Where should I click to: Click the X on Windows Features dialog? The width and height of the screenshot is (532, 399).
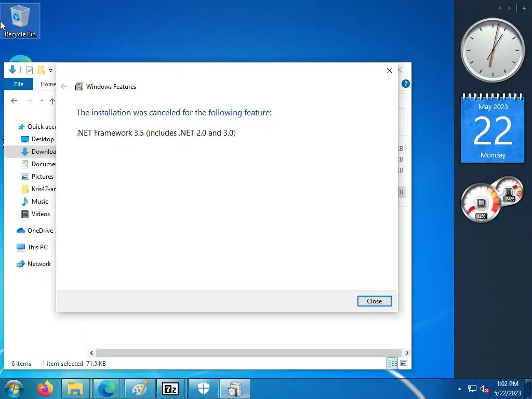[x=390, y=71]
